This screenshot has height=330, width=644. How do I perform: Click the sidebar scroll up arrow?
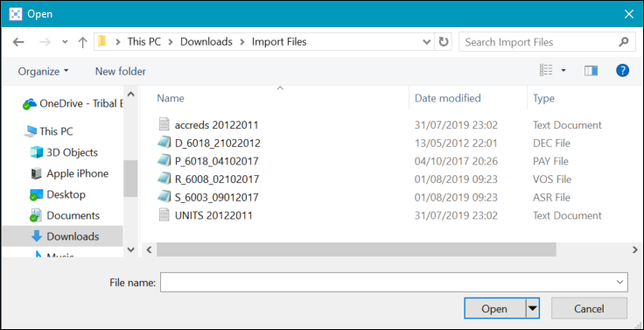130,95
